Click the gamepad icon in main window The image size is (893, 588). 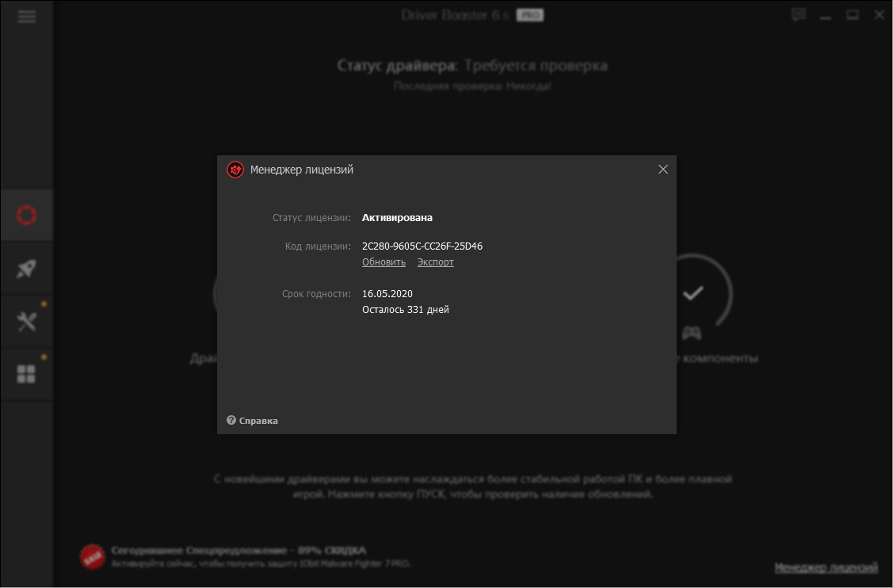tap(692, 334)
